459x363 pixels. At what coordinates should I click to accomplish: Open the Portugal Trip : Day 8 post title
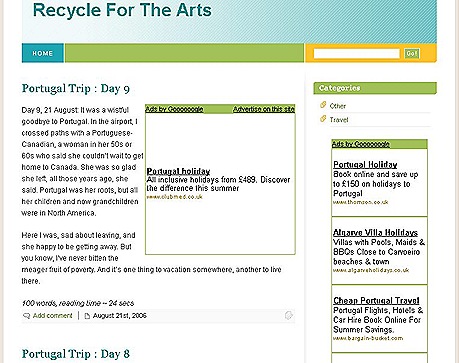pos(76,354)
